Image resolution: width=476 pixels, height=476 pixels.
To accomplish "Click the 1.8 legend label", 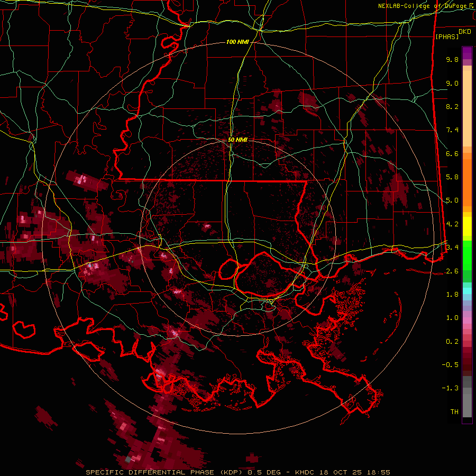I will coord(452,295).
